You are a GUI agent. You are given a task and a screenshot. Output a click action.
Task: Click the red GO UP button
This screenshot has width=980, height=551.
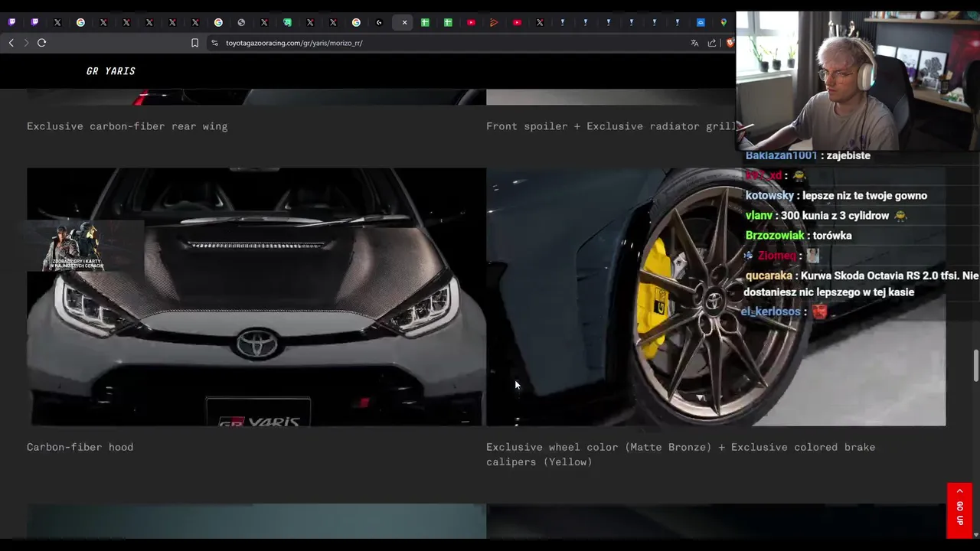[959, 510]
